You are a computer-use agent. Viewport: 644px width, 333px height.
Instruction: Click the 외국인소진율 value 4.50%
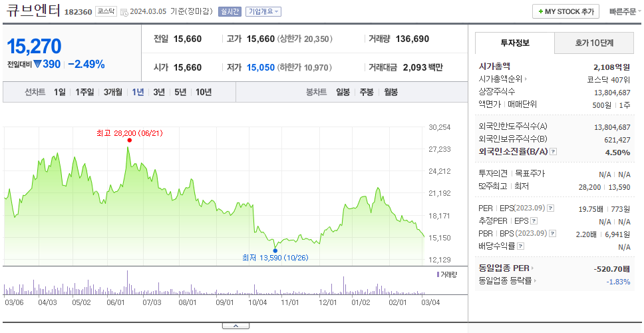[x=617, y=152]
